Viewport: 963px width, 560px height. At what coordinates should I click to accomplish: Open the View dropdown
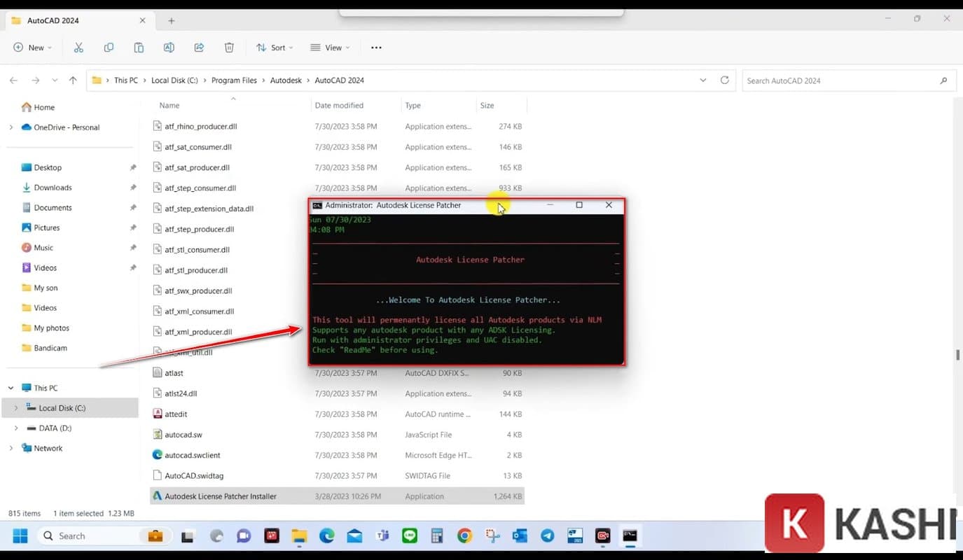(329, 47)
